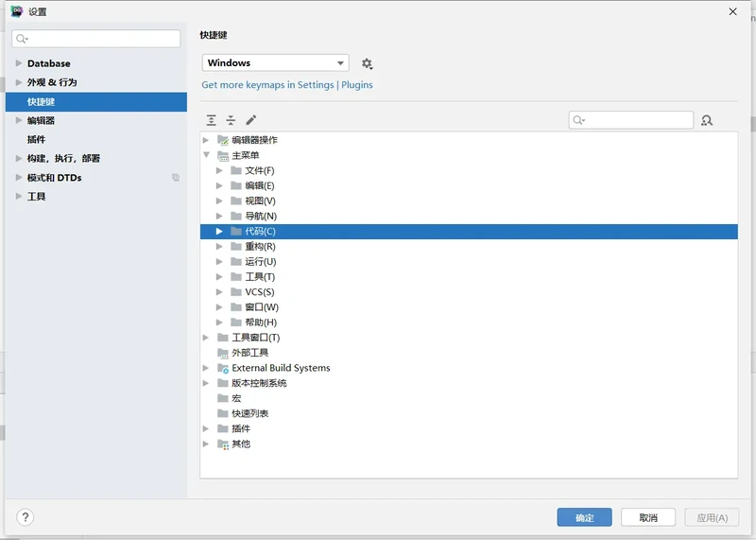
Task: Focus the settings sidebar search field
Action: [97, 39]
